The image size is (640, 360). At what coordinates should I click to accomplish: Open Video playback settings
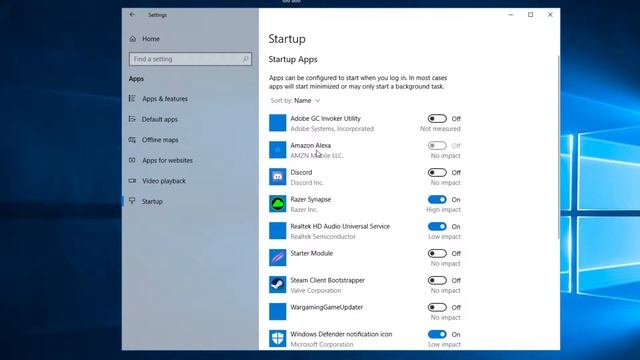click(x=164, y=180)
